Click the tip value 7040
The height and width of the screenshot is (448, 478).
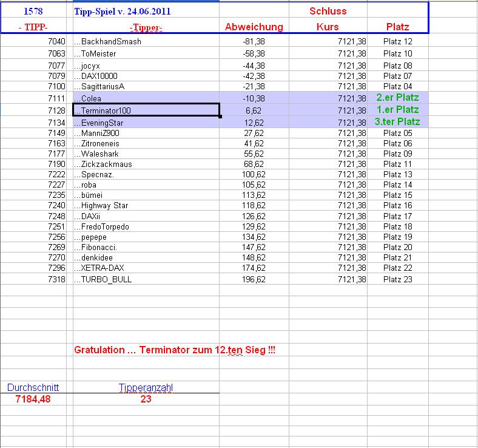point(33,41)
